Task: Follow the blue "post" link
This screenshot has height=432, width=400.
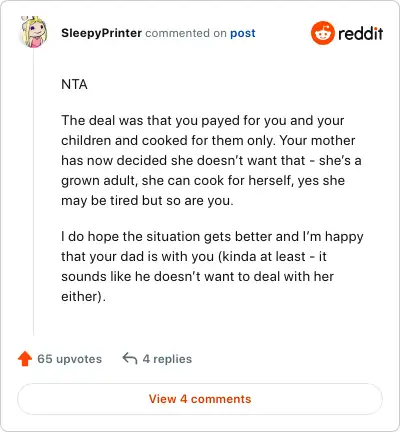Action: (243, 33)
